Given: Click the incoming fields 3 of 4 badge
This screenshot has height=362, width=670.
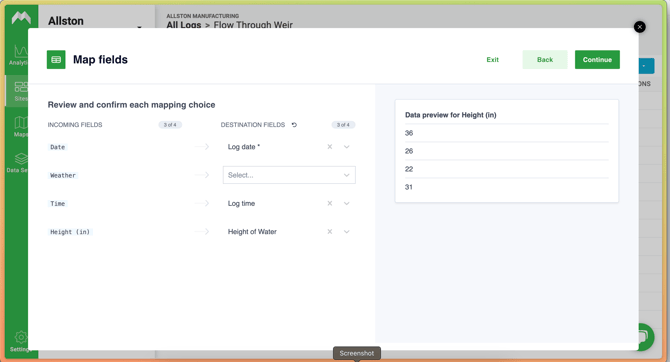Looking at the screenshot, I should tap(170, 125).
